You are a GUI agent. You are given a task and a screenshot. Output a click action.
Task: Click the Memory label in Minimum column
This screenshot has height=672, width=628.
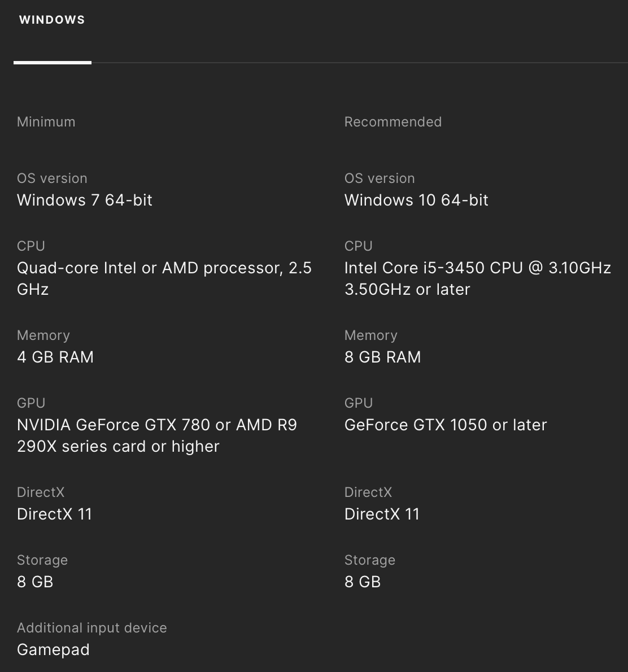(x=43, y=335)
